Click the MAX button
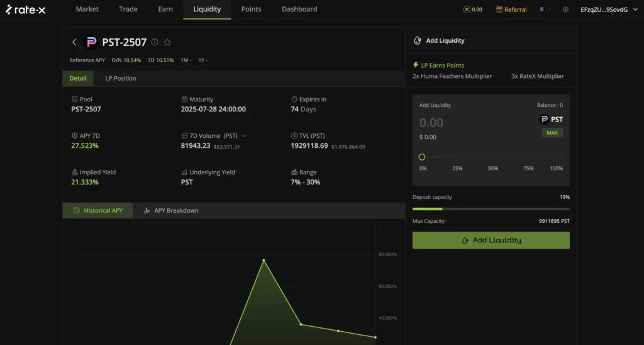 pyautogui.click(x=552, y=132)
